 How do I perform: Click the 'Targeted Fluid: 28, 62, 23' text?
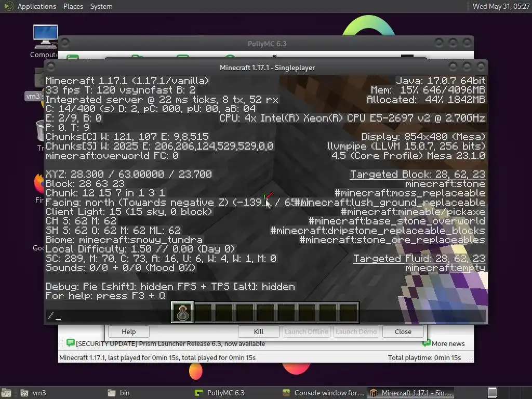[x=419, y=259]
